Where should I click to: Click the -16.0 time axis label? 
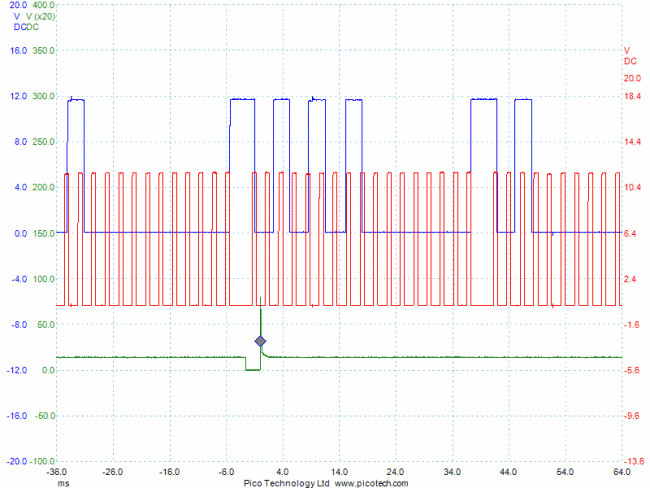click(x=170, y=472)
